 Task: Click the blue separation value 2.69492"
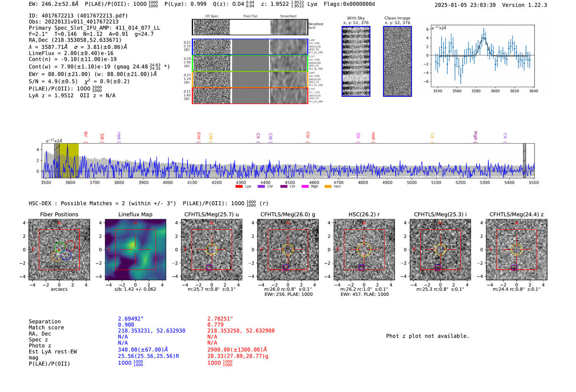(x=131, y=319)
